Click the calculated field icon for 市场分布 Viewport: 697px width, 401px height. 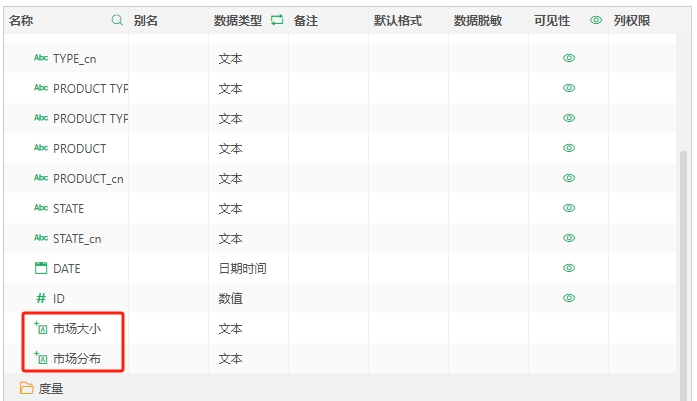[41, 358]
